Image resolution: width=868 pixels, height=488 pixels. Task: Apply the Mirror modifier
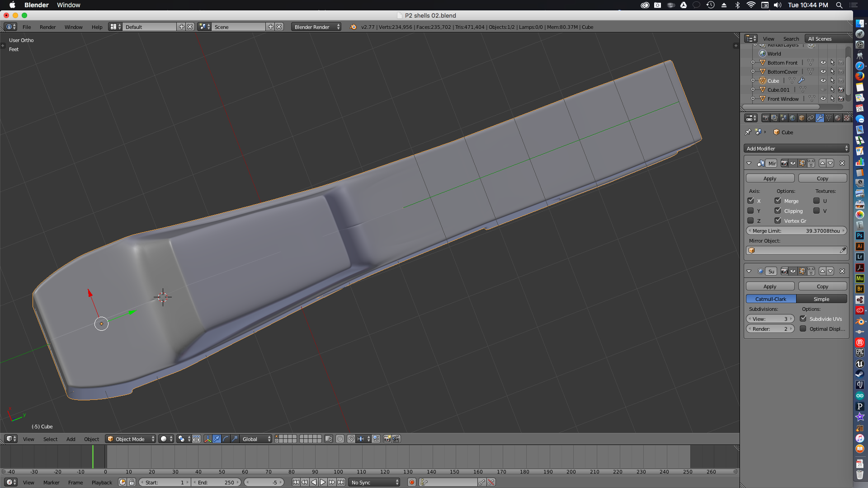[770, 178]
